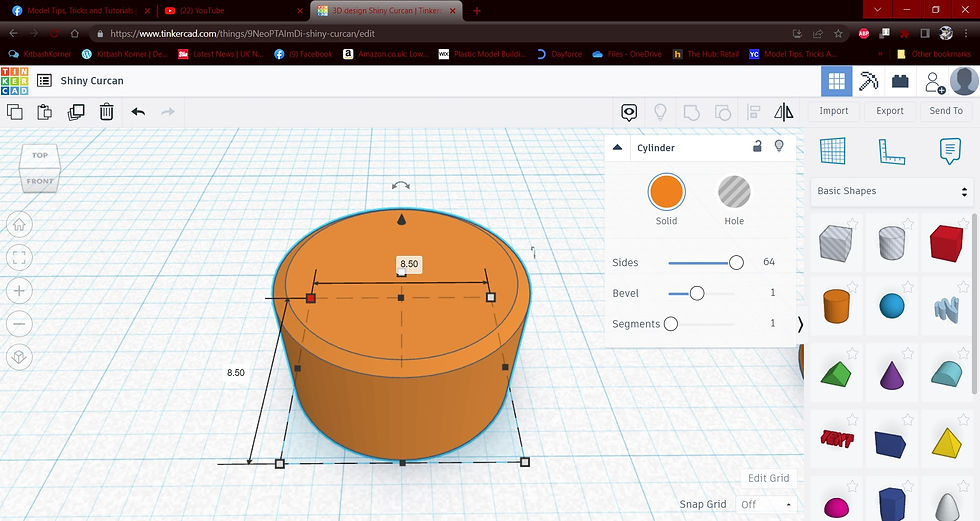Image resolution: width=980 pixels, height=521 pixels.
Task: Toggle perspective/orthographic view cube icon
Action: pyautogui.click(x=19, y=357)
